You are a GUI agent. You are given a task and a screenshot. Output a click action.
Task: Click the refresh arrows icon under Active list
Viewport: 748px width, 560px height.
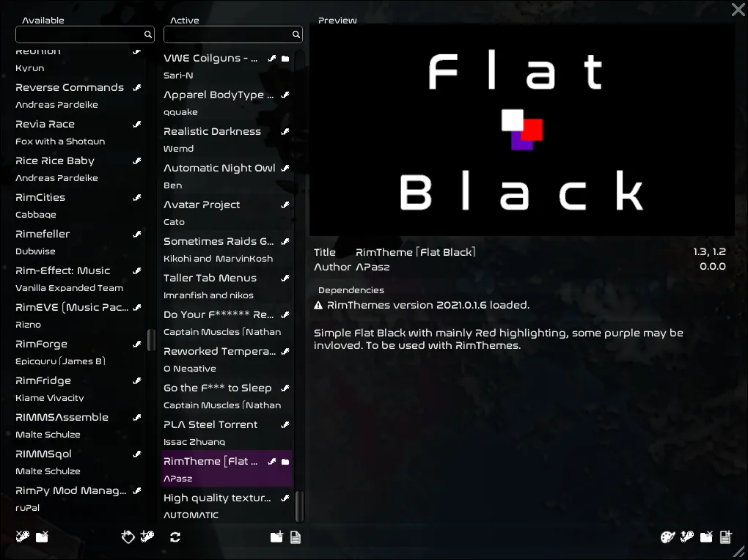click(175, 537)
